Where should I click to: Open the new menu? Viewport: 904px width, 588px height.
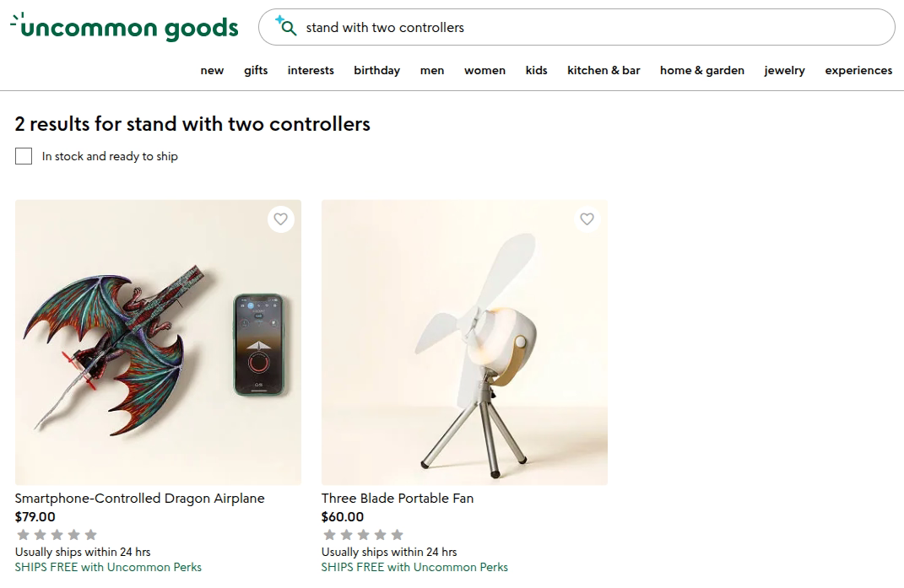[x=212, y=70]
